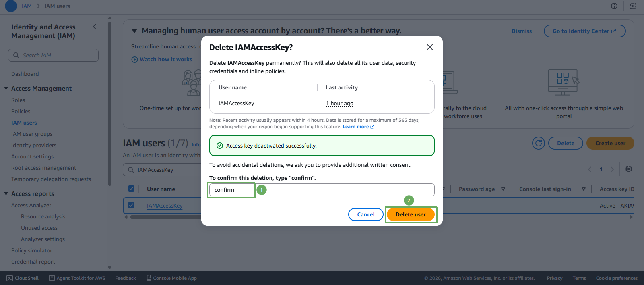Collapse the Managing human user access banner
Screen dimensions: 644x285
[x=134, y=31]
